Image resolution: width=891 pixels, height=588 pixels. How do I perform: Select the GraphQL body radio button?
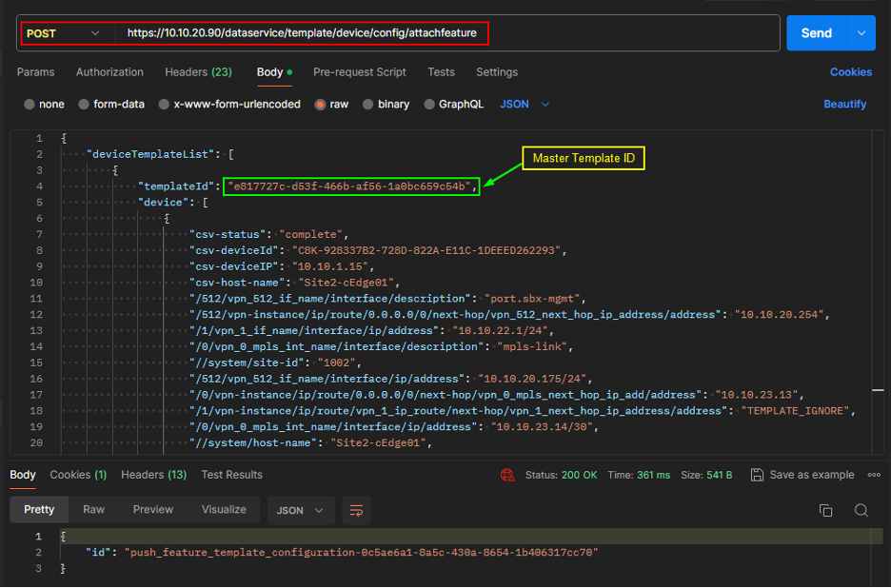tap(430, 105)
